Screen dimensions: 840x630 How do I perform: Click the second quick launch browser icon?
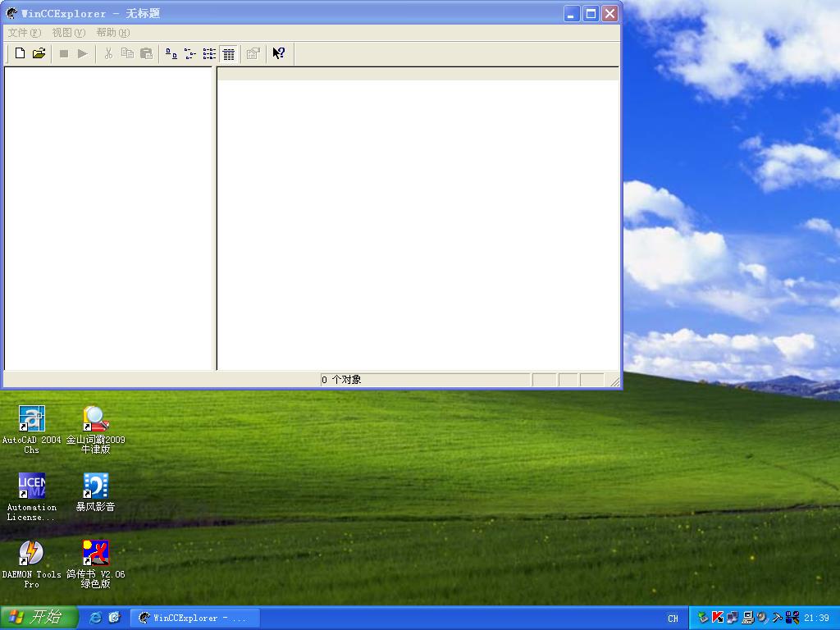pos(115,618)
